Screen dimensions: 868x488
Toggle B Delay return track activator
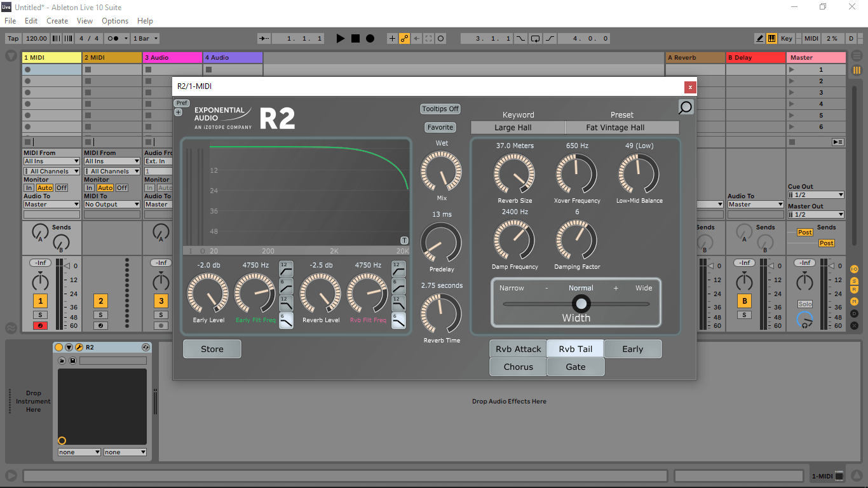coord(744,301)
